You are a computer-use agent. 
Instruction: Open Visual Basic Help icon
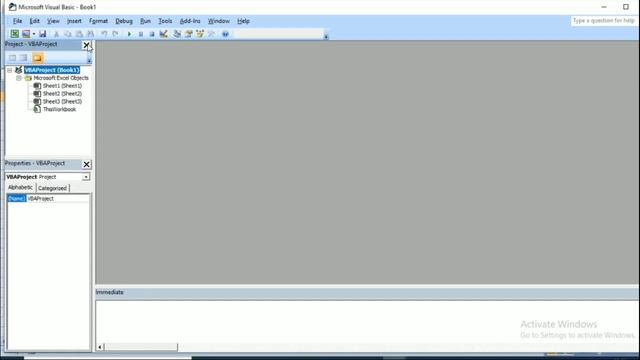click(x=225, y=34)
